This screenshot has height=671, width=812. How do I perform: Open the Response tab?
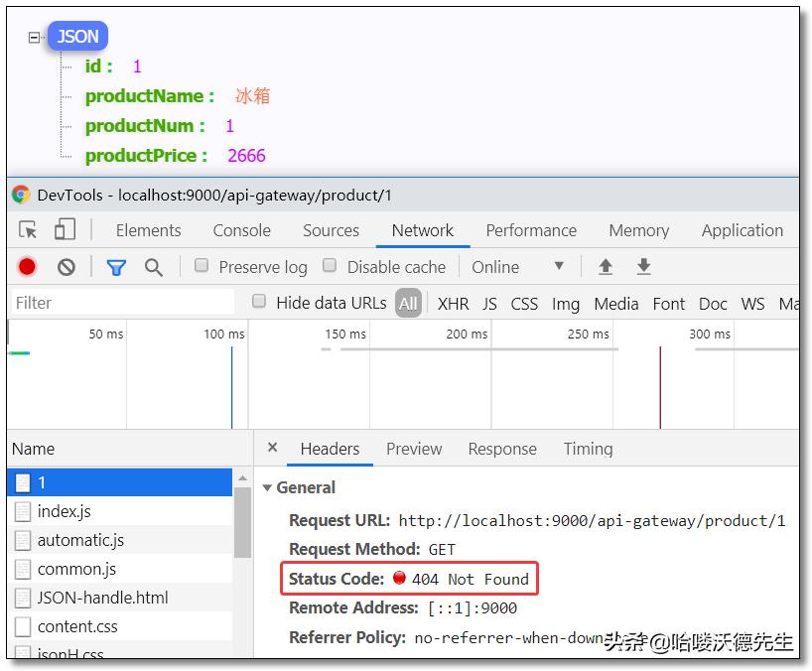coord(501,449)
